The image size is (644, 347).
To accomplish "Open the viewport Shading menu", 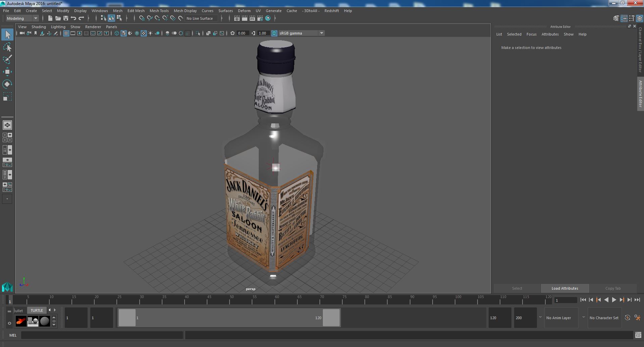I will coord(39,27).
